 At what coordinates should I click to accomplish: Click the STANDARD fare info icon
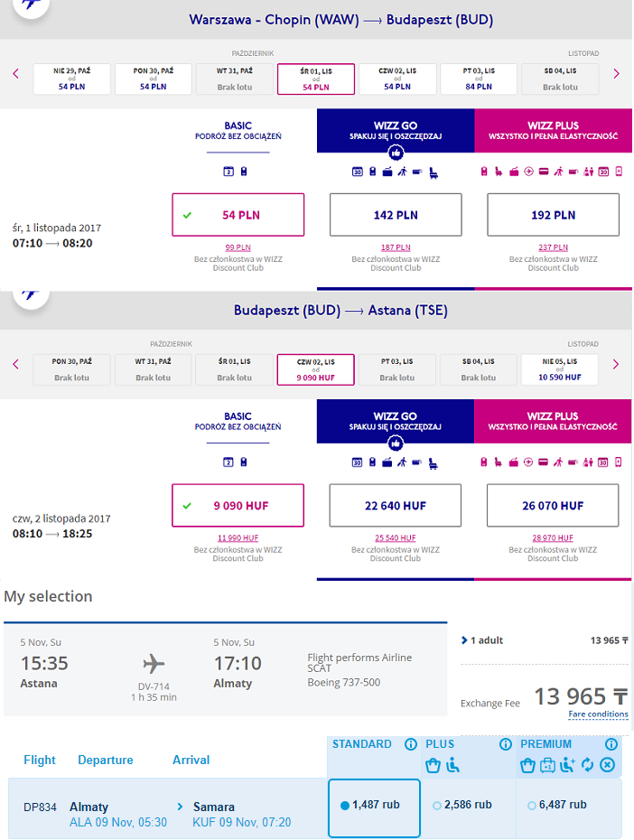pos(411,744)
